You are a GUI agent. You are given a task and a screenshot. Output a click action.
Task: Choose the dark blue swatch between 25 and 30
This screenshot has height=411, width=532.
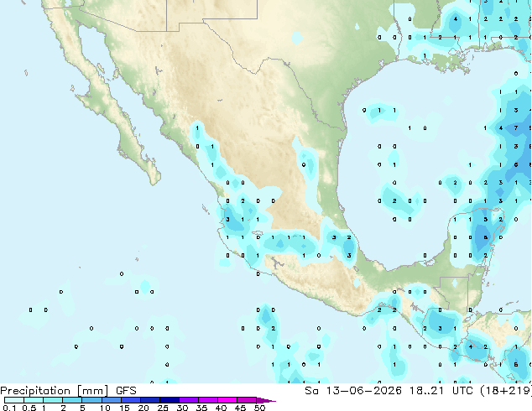point(170,400)
